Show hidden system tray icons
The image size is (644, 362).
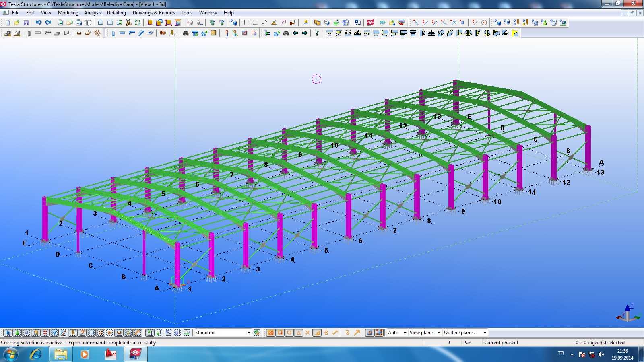[572, 354]
